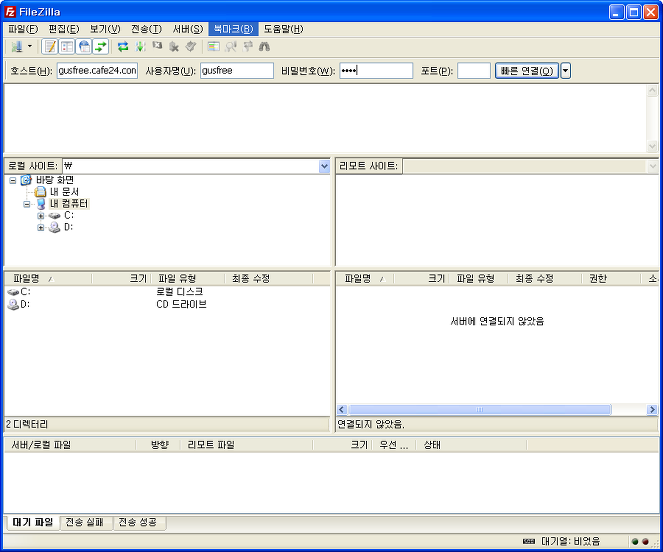663x552 pixels.
Task: Open the 보기(V) menu
Action: tap(105, 29)
